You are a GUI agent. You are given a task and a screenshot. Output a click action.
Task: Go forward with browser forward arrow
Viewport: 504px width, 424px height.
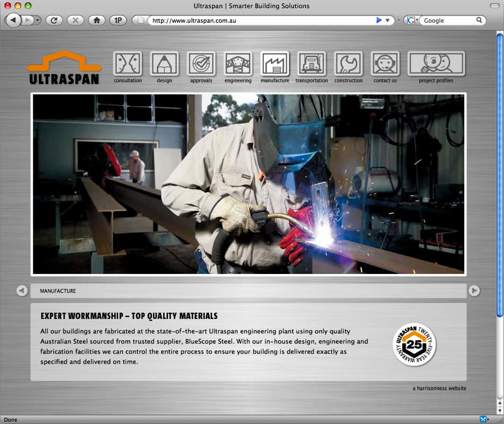pyautogui.click(x=28, y=20)
